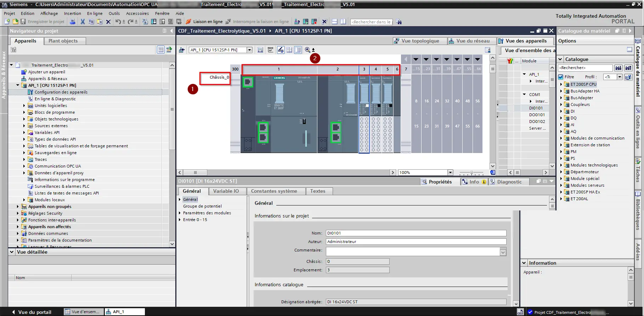The image size is (644, 316).
Task: Click CPU 1512SP module image in slot 1
Action: point(279,114)
